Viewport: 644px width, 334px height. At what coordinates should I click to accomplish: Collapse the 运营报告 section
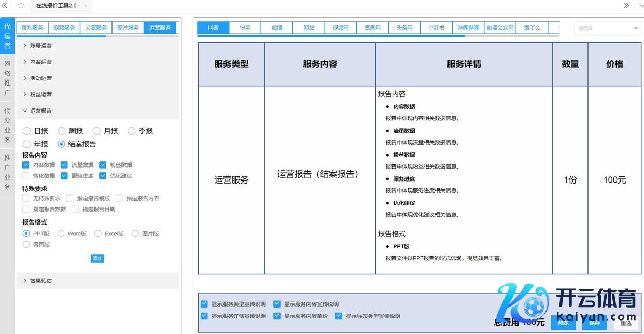click(x=41, y=111)
